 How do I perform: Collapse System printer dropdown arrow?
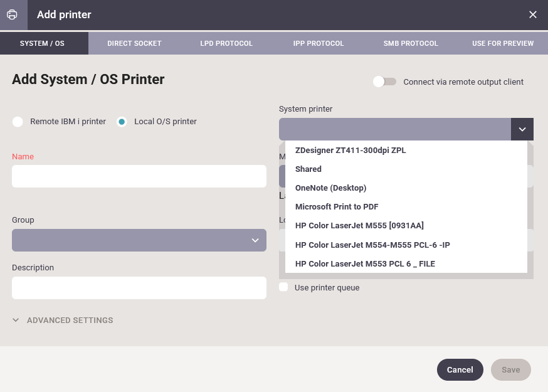pyautogui.click(x=522, y=129)
